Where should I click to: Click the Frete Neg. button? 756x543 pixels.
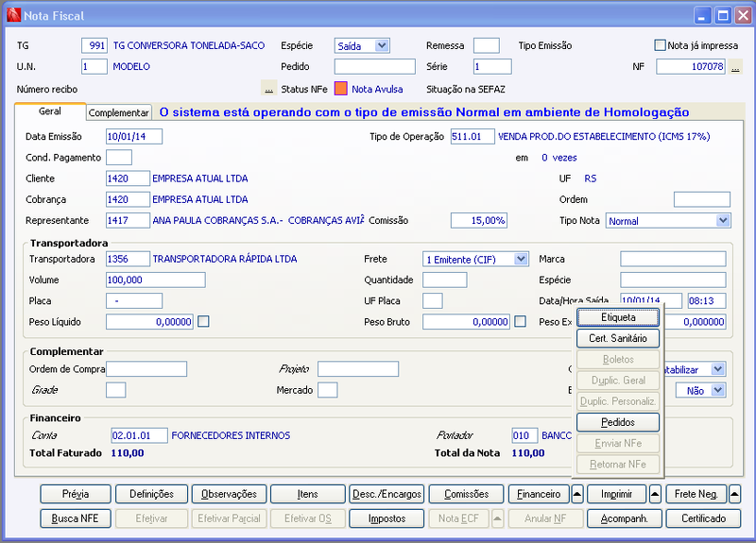click(696, 494)
